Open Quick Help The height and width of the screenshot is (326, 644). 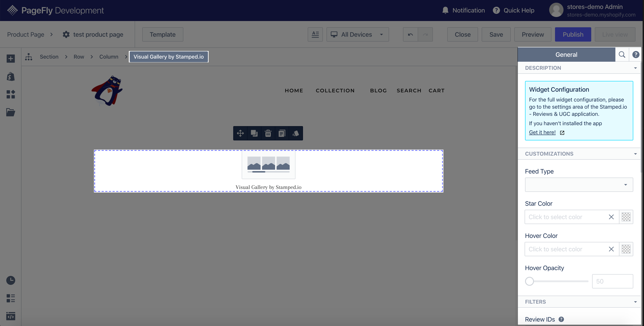click(513, 10)
